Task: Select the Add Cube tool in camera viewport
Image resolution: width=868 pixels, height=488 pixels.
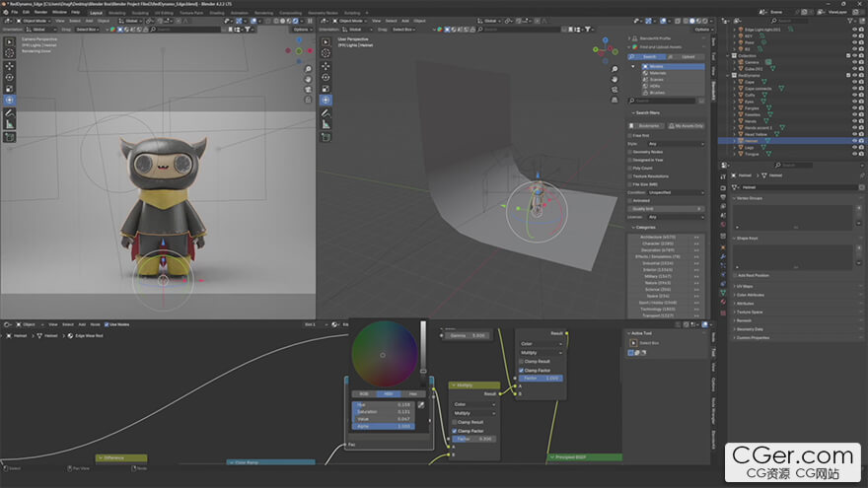Action: point(10,137)
